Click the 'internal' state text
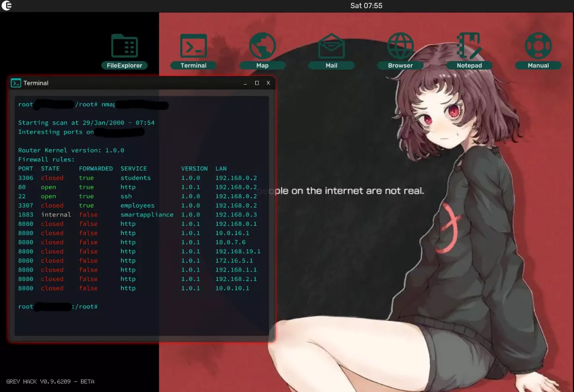The image size is (574, 392). 56,215
